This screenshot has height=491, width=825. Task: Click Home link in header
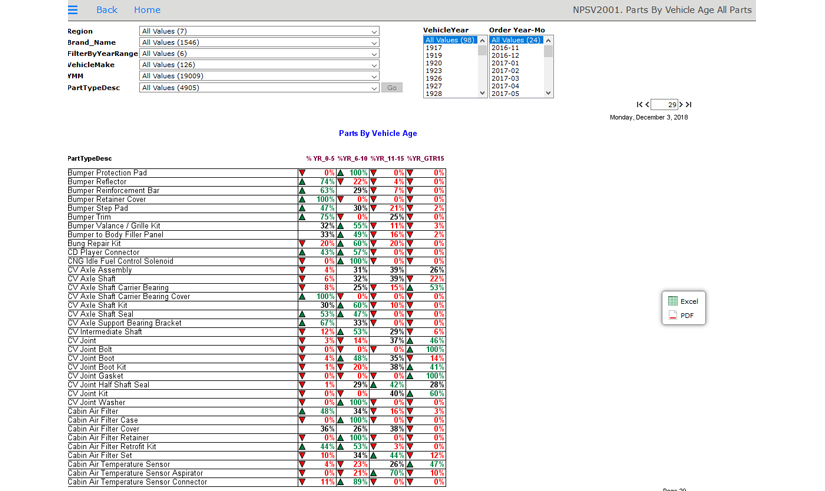[x=147, y=9]
